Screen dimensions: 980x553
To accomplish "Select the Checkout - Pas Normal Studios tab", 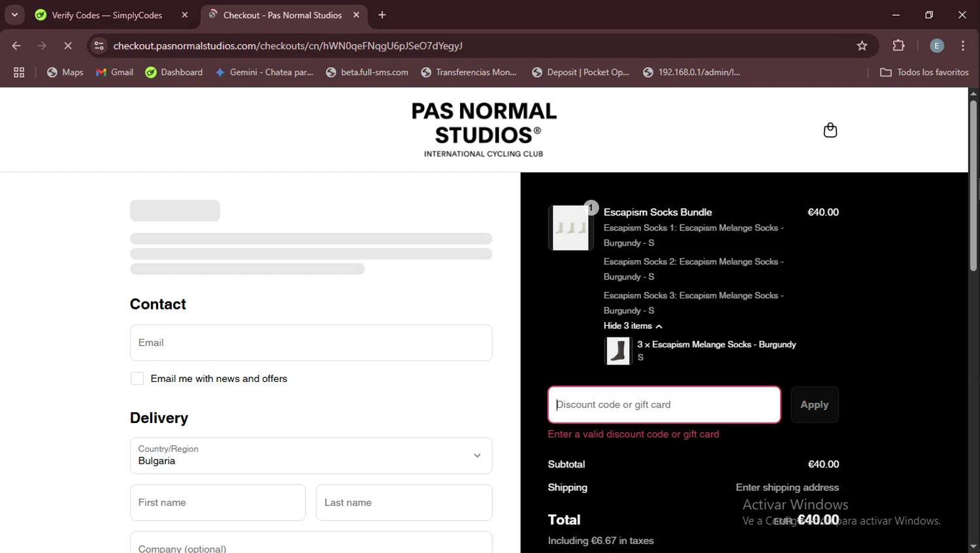I will [x=282, y=15].
